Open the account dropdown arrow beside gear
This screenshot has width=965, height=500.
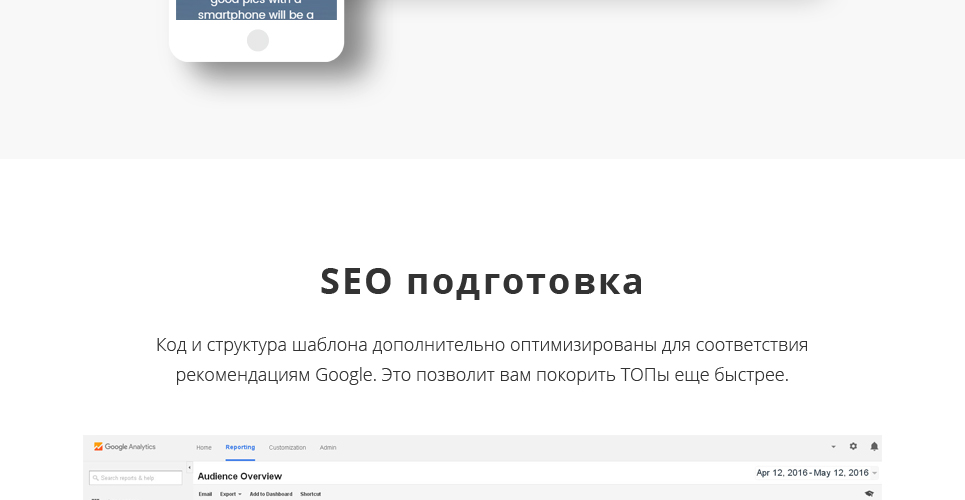coord(833,447)
